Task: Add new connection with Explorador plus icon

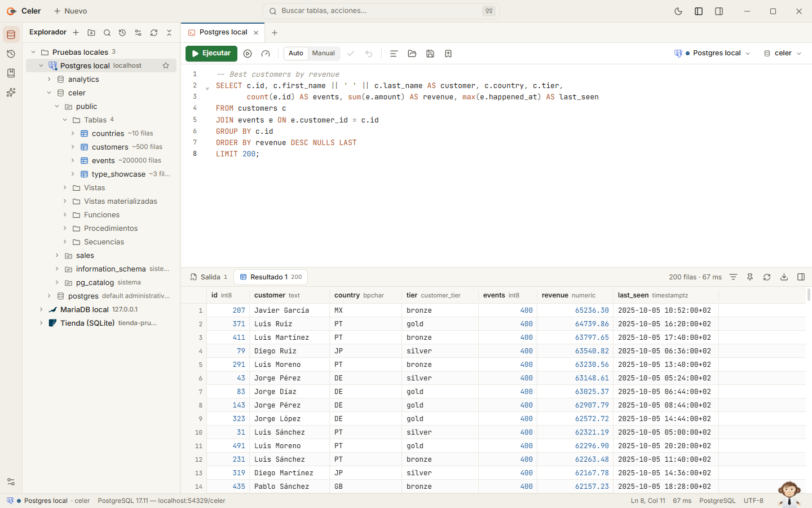Action: point(76,33)
